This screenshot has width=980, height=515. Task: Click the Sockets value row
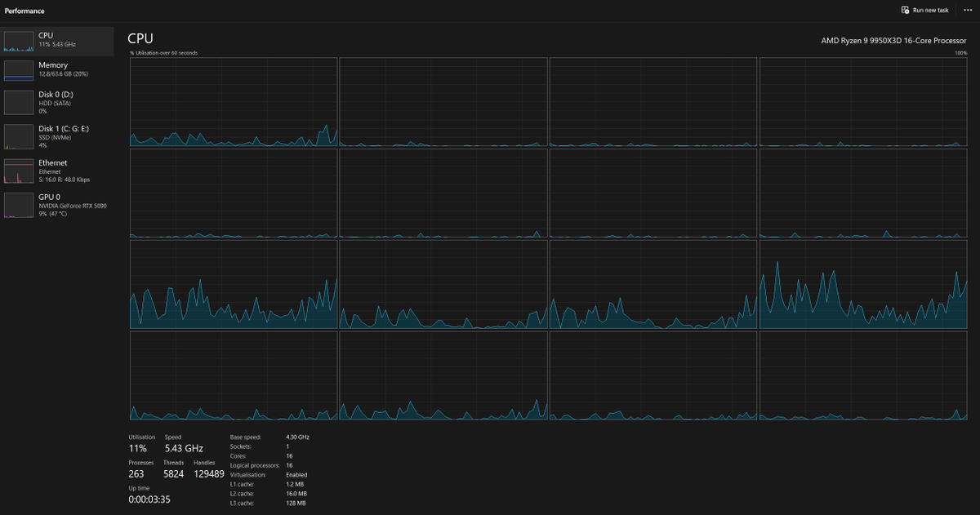pyautogui.click(x=261, y=446)
